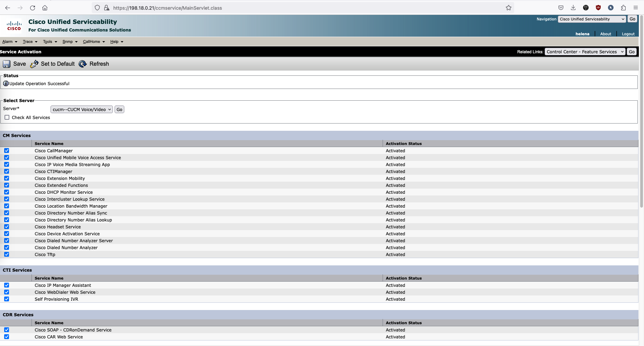Click the Save floppy disk icon
The height and width of the screenshot is (346, 644).
pos(7,64)
